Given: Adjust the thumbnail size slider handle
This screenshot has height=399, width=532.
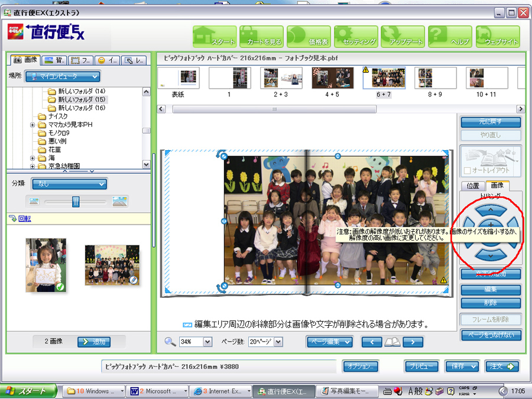Looking at the screenshot, I should click(x=76, y=202).
